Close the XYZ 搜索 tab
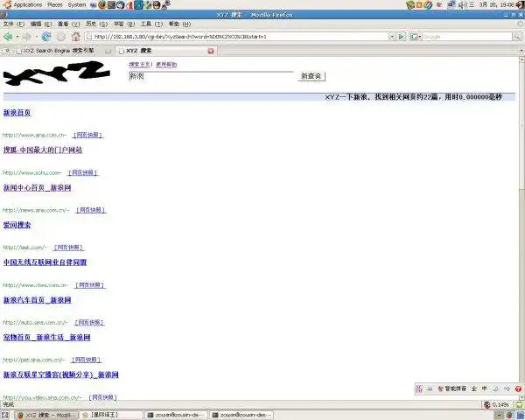Screen dimensions: 525x420 coord(211,51)
